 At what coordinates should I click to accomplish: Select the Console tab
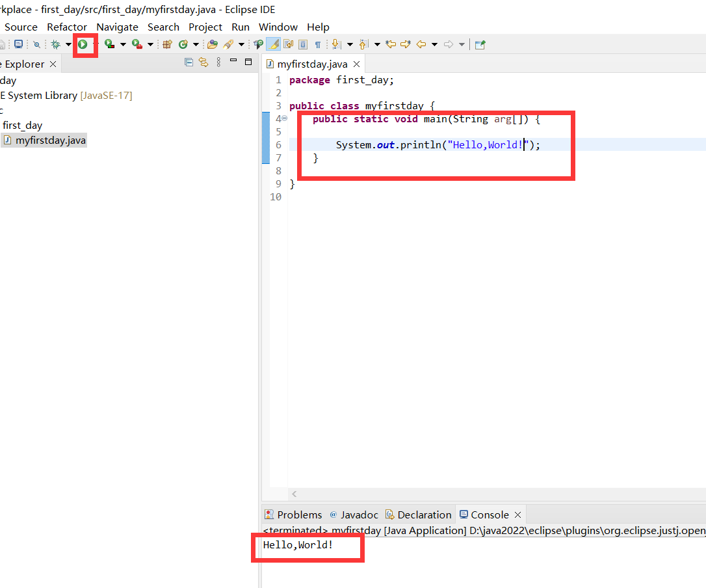tap(484, 514)
